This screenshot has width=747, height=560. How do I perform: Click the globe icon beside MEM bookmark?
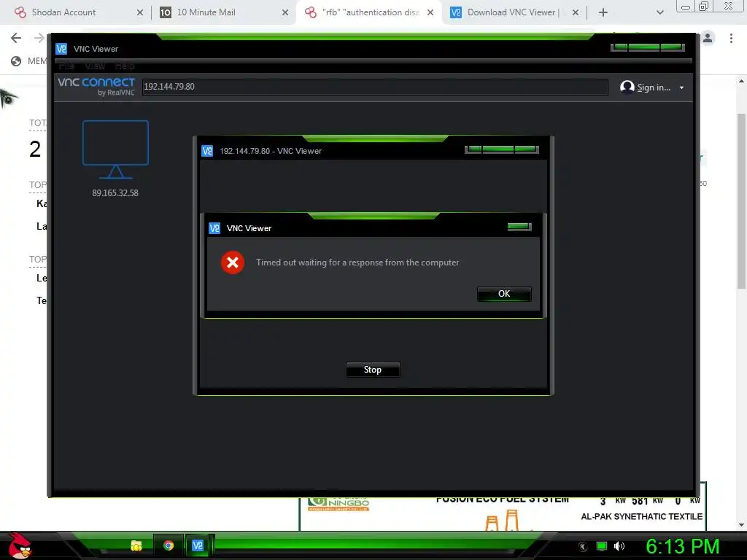coord(16,61)
